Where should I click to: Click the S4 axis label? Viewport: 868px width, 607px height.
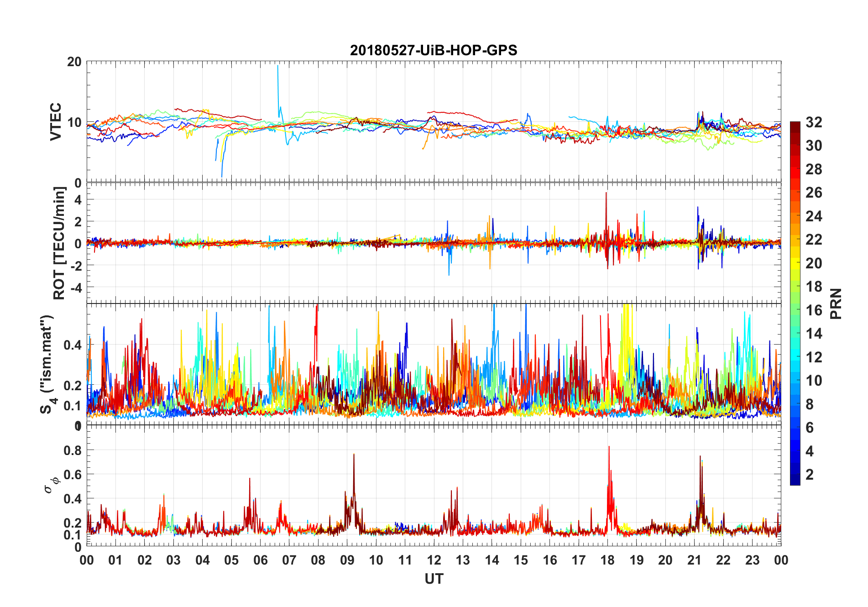click(x=47, y=364)
